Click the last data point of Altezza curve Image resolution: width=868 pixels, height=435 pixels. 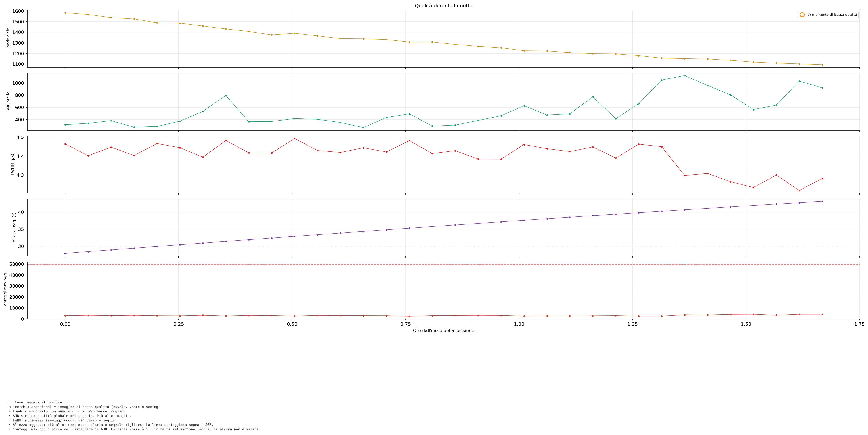point(822,201)
